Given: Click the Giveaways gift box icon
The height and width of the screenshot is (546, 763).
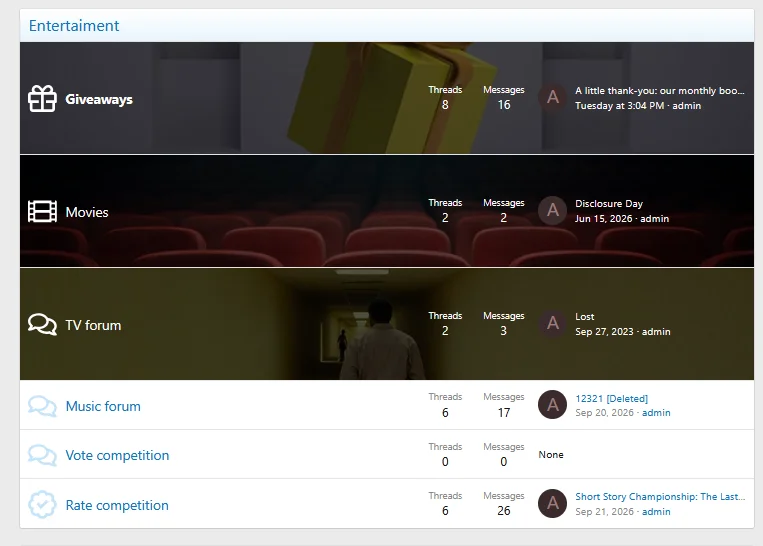Looking at the screenshot, I should coord(42,98).
